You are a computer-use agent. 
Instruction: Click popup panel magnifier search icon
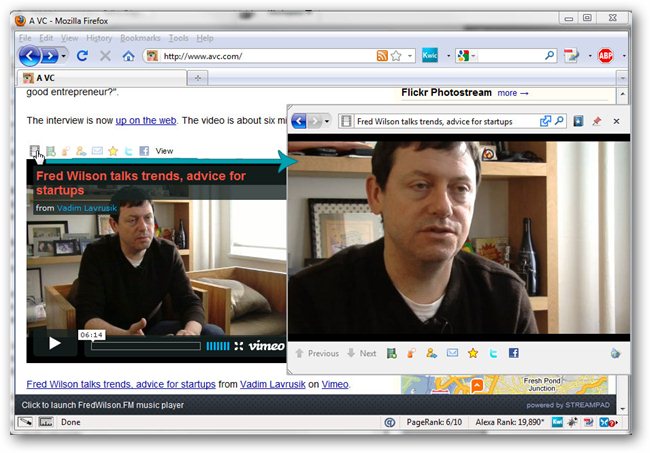(x=559, y=121)
